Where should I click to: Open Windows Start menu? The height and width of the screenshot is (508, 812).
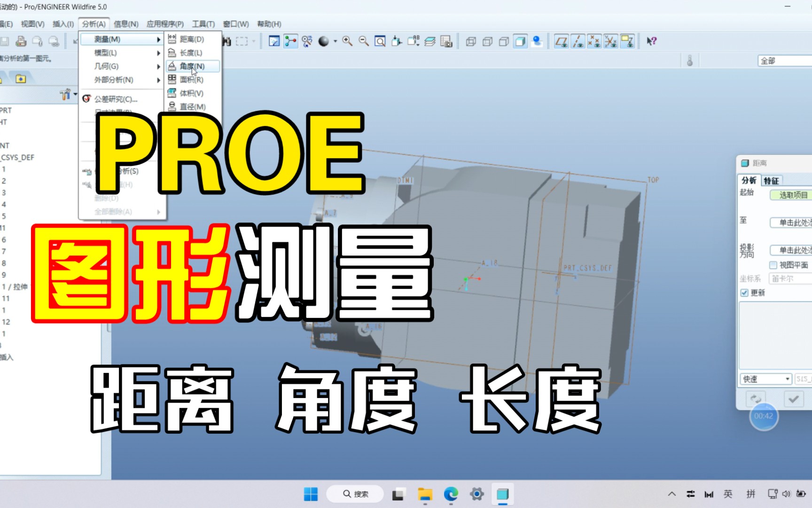(311, 494)
